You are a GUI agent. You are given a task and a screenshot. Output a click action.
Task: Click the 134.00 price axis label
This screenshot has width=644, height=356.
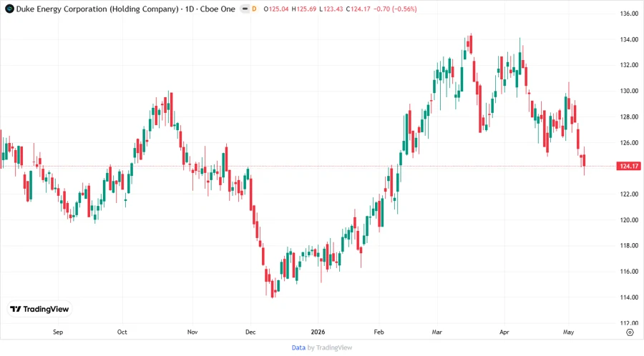[629, 39]
